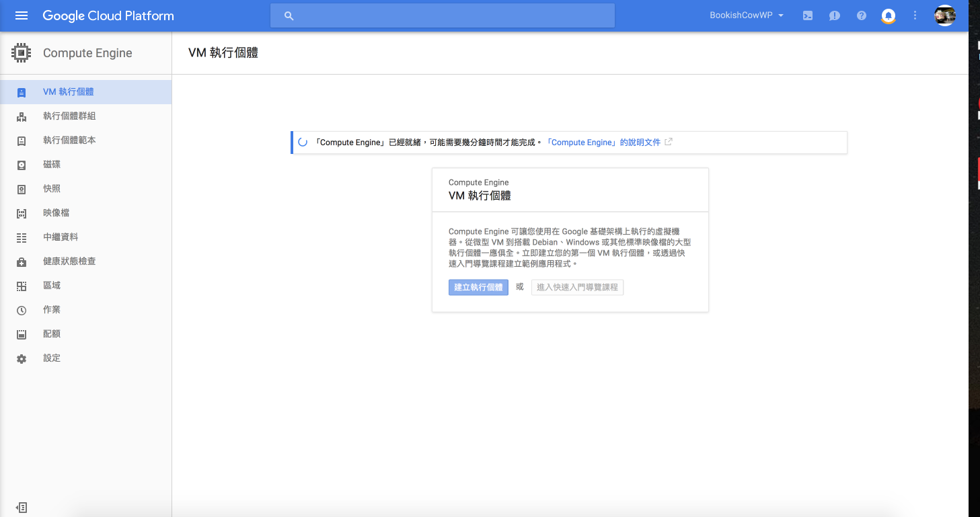Open 快照 (Snapshots) sidebar item
Screen dimensions: 980x517
click(x=52, y=189)
